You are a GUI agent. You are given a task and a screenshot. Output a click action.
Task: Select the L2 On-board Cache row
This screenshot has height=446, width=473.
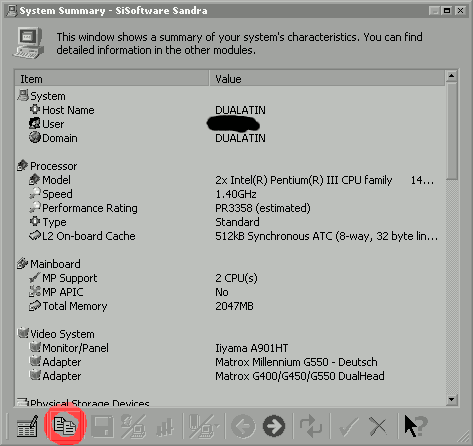click(230, 236)
